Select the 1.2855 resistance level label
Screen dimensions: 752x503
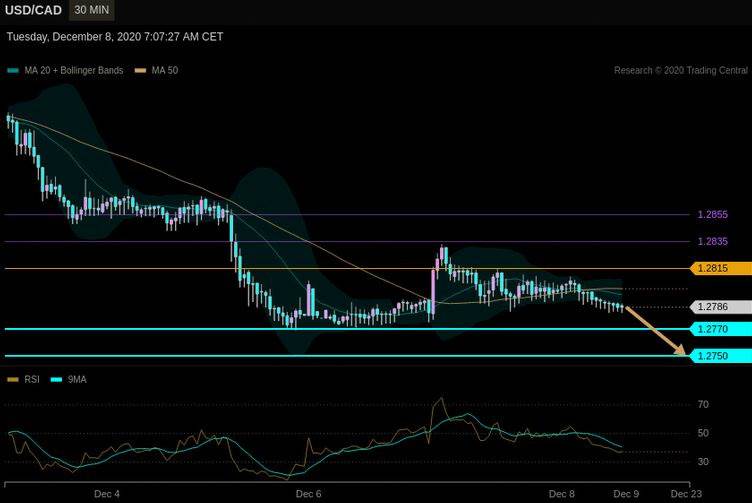[x=712, y=214]
